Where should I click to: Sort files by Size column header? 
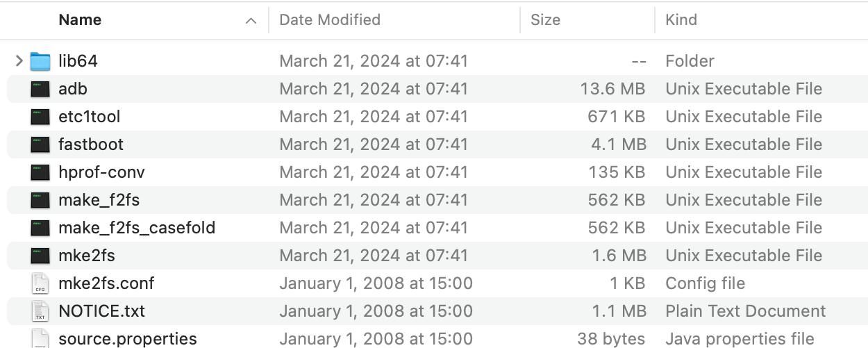click(x=546, y=20)
